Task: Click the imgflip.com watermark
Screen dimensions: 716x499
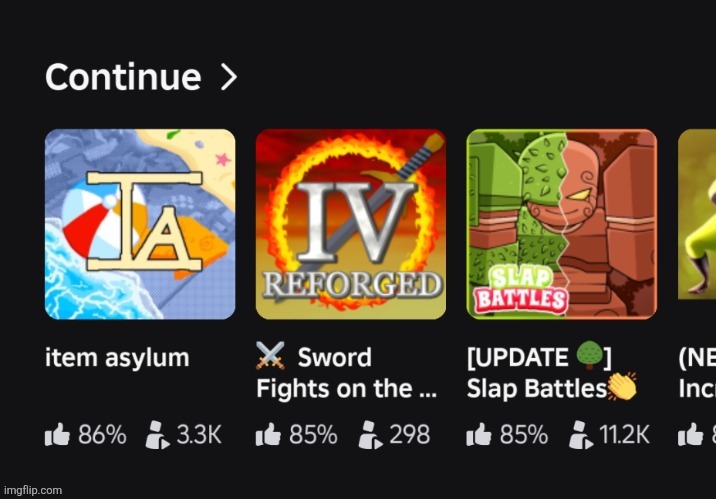Action: pyautogui.click(x=32, y=490)
